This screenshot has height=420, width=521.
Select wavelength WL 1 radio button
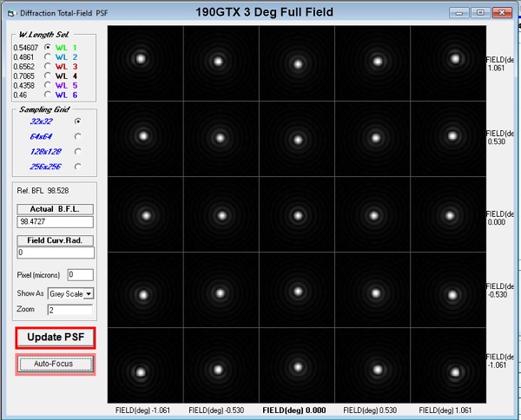[x=47, y=46]
